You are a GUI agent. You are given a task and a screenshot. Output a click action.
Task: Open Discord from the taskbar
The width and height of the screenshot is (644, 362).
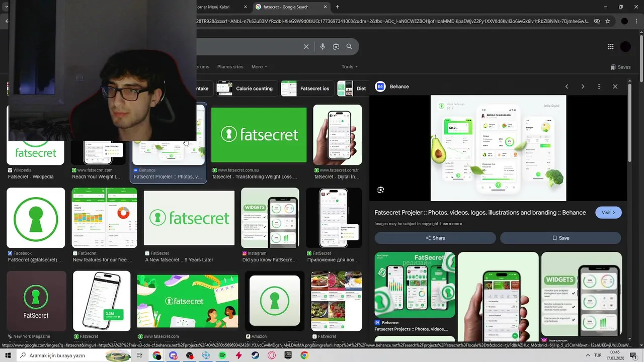click(174, 355)
